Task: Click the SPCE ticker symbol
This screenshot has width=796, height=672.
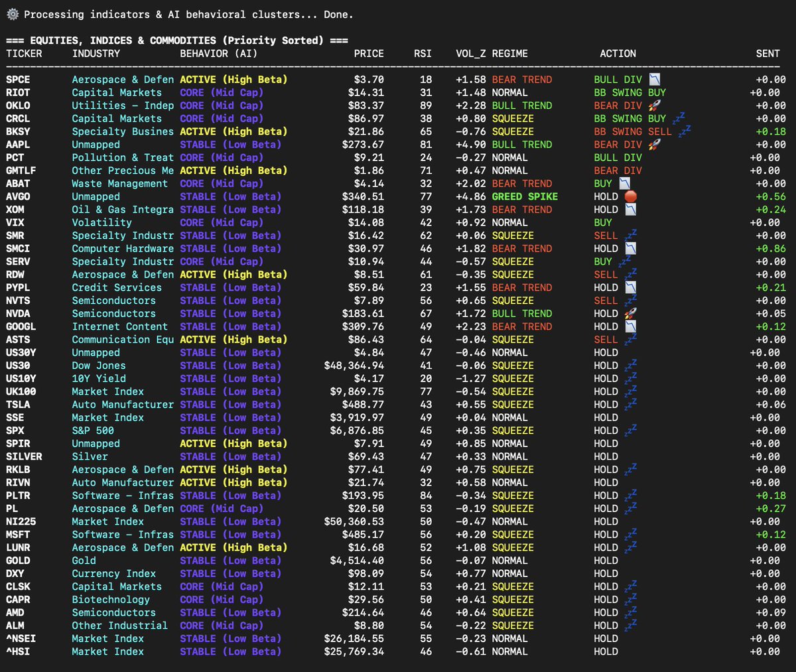Action: pos(17,79)
